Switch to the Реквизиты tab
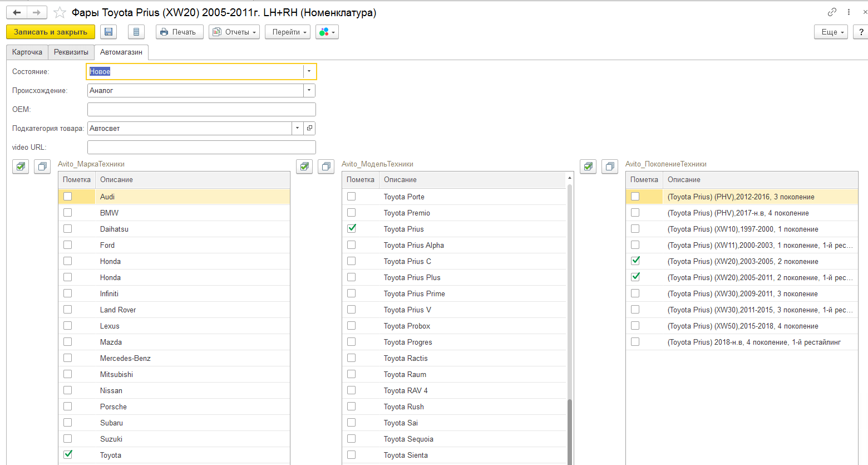The image size is (868, 465). coord(71,52)
